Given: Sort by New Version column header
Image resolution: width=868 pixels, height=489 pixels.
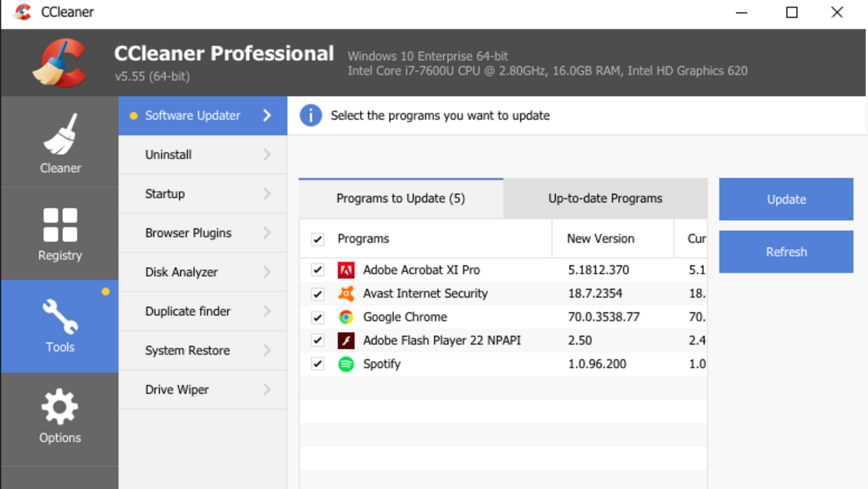Looking at the screenshot, I should pyautogui.click(x=600, y=239).
